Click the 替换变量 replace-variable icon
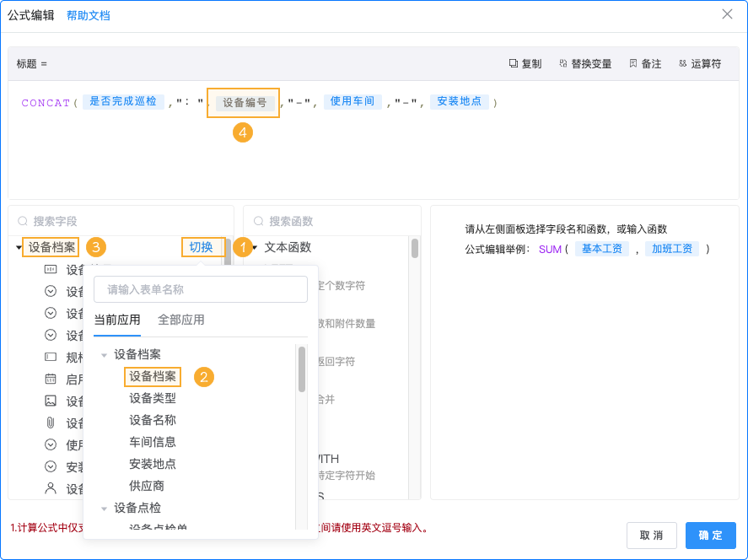The height and width of the screenshot is (560, 748). point(563,62)
